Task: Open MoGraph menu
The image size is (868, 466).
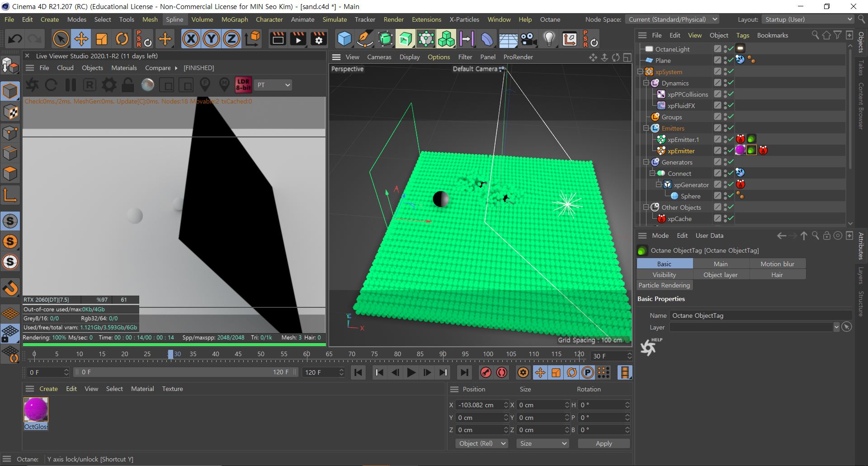Action: pyautogui.click(x=235, y=19)
